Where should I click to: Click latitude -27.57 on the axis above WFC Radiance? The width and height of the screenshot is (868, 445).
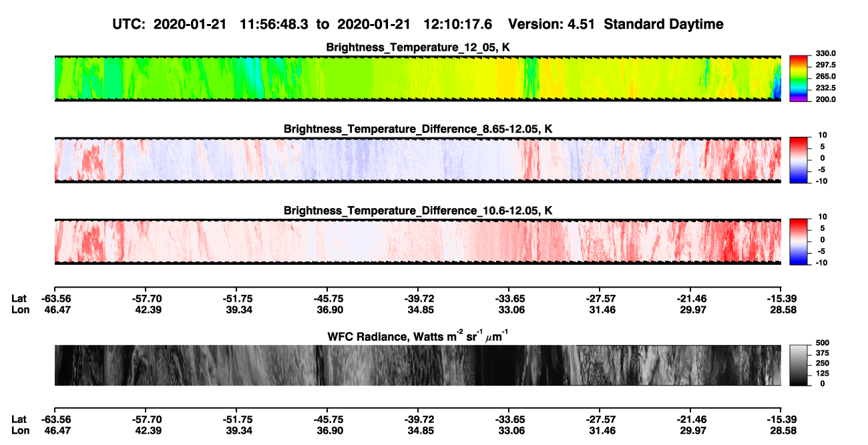[600, 298]
